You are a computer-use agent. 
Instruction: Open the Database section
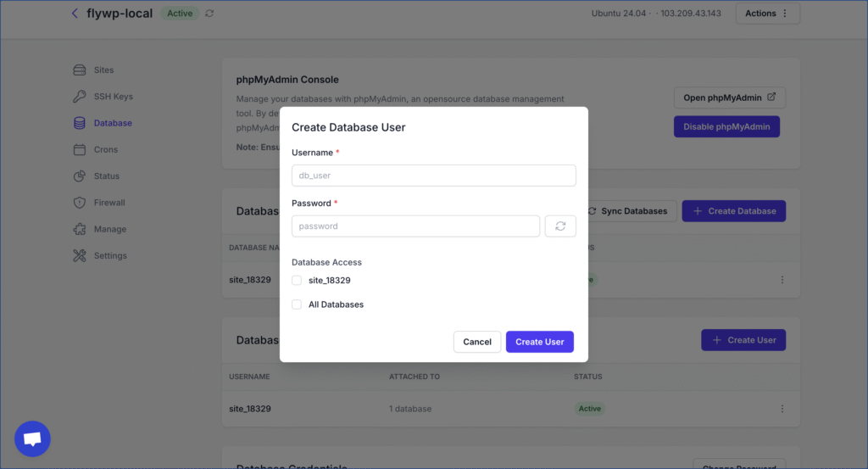(113, 123)
